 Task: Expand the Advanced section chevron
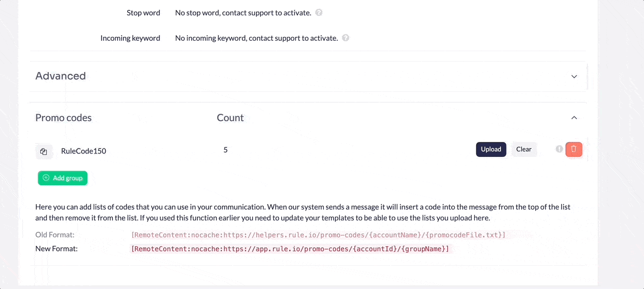(x=574, y=76)
